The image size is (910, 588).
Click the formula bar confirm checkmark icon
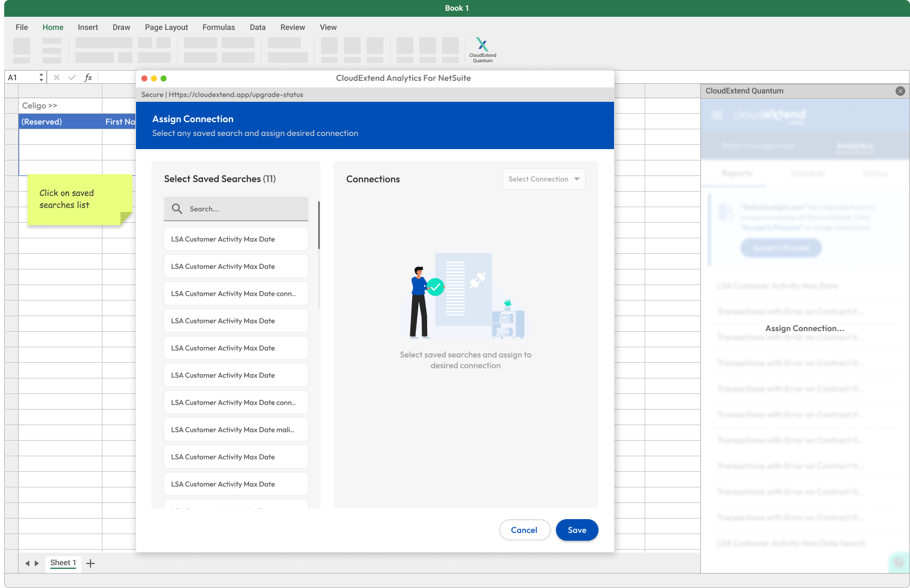click(x=72, y=77)
